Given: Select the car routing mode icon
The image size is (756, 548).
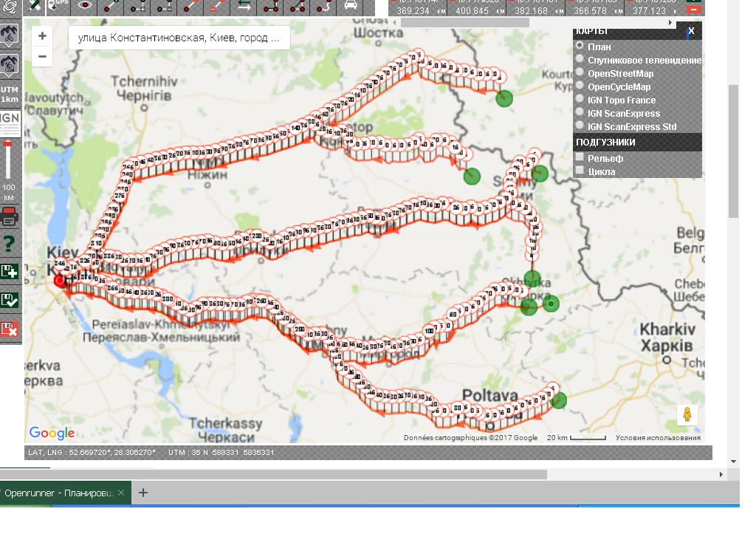Looking at the screenshot, I should tap(351, 6).
